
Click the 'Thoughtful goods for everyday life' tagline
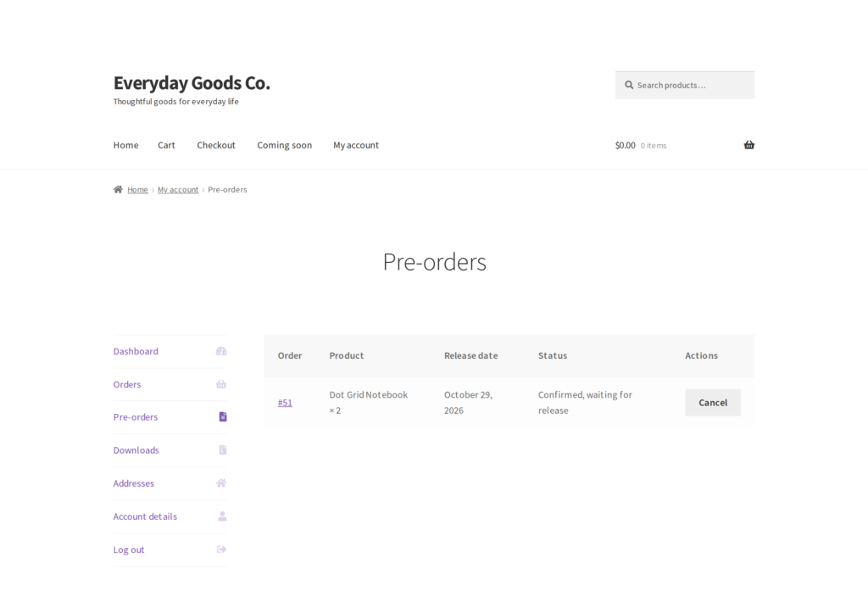coord(176,101)
